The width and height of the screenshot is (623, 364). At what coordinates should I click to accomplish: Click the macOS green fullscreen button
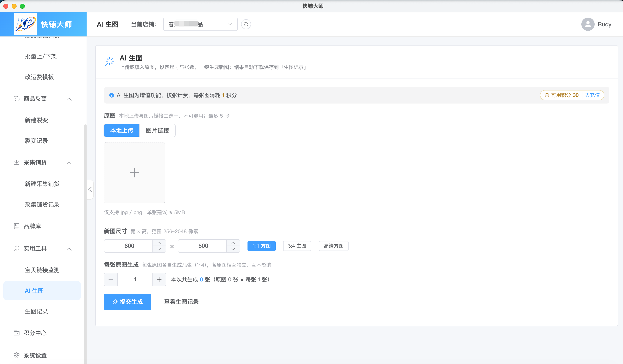point(22,6)
